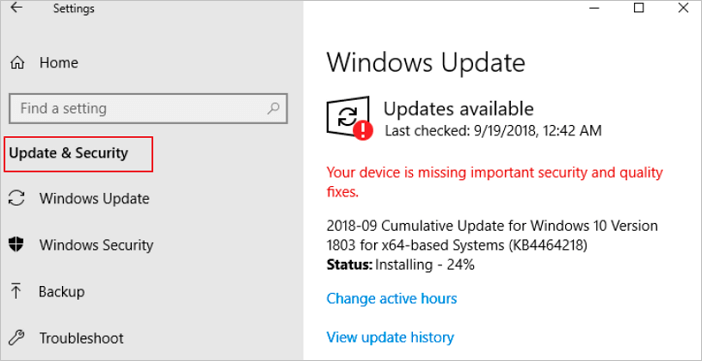Open the Backup section label
The image size is (702, 361).
pos(62,292)
